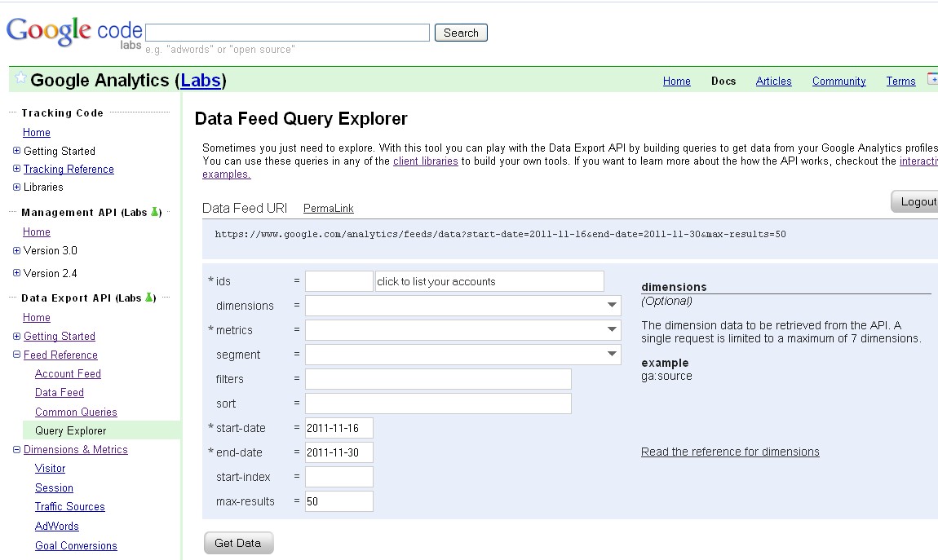Click the star icon beside Google Analytics heading
Image resolution: width=938 pixels, height=560 pixels.
click(x=20, y=79)
